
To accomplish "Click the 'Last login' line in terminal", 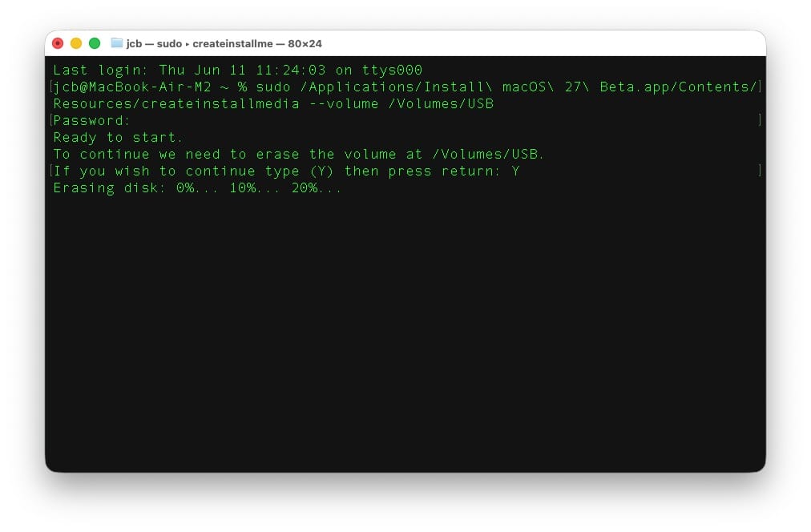I will 238,70.
